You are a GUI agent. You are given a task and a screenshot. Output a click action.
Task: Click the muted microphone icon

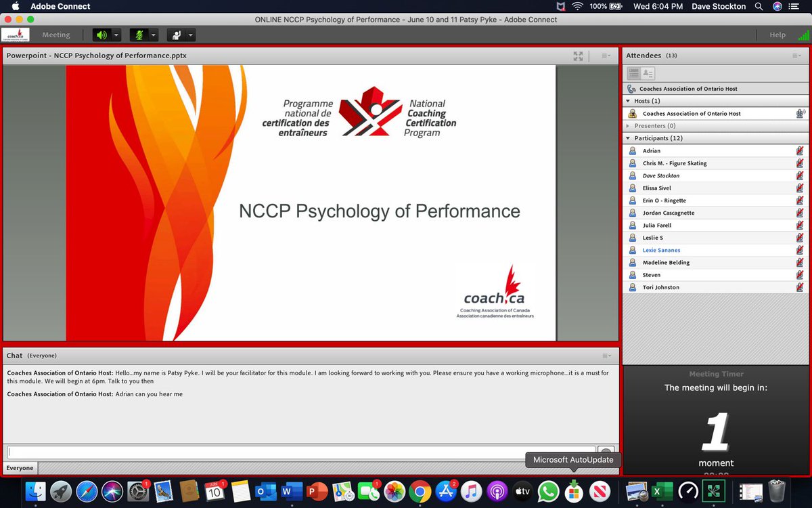click(139, 35)
